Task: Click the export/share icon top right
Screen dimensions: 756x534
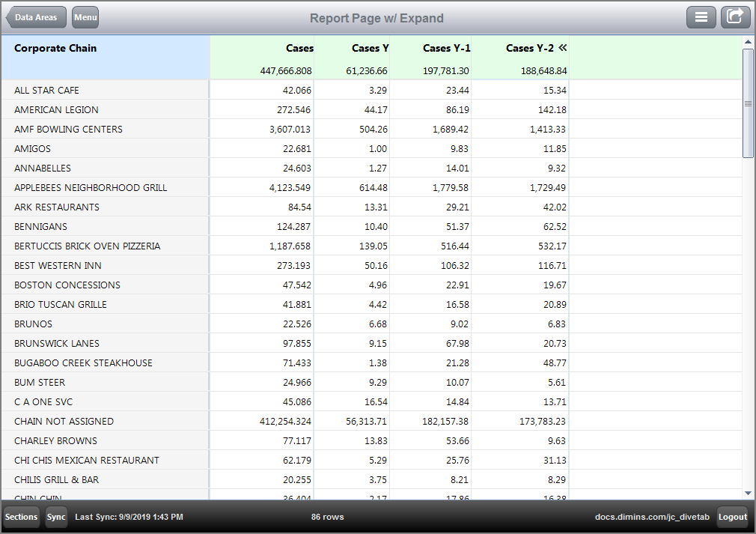Action: tap(735, 16)
